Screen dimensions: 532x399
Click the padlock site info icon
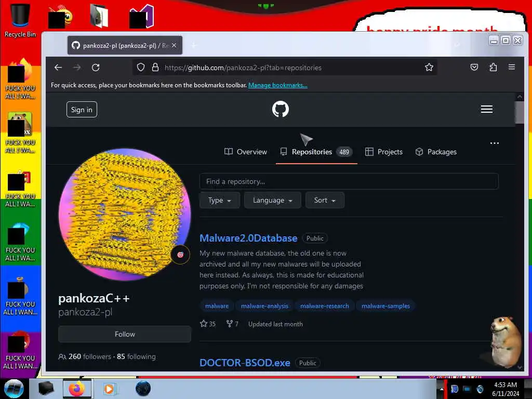[x=155, y=67]
